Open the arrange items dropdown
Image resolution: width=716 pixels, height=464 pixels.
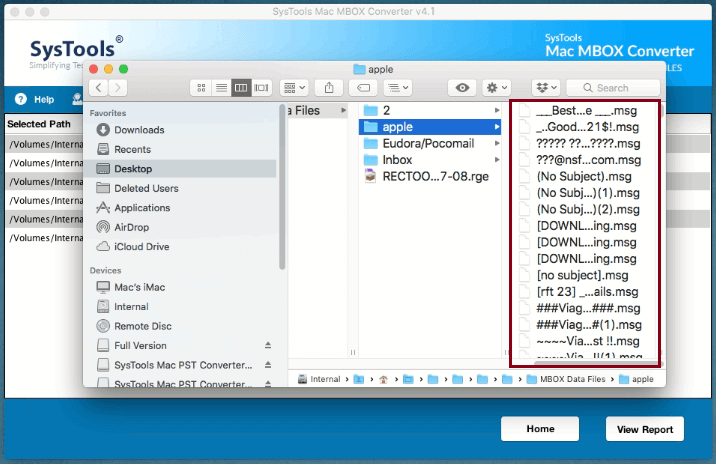[295, 88]
